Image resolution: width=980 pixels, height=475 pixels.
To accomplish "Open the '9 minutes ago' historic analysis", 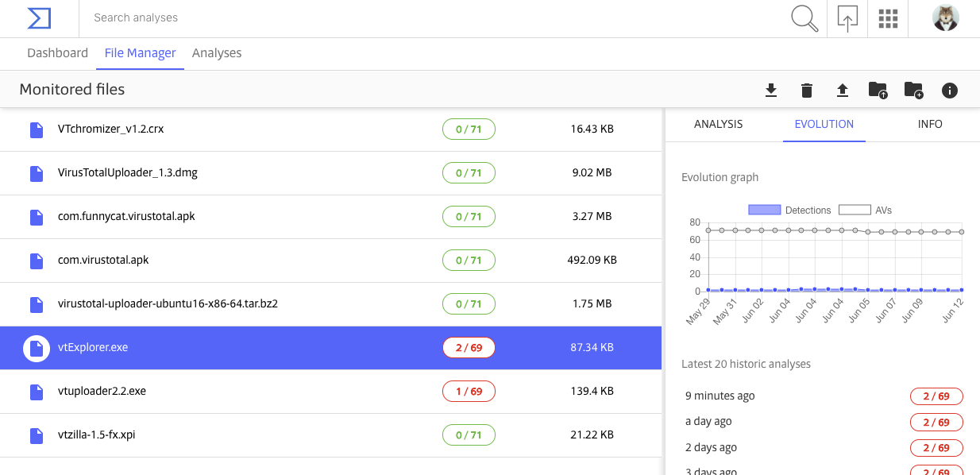I will [x=720, y=396].
